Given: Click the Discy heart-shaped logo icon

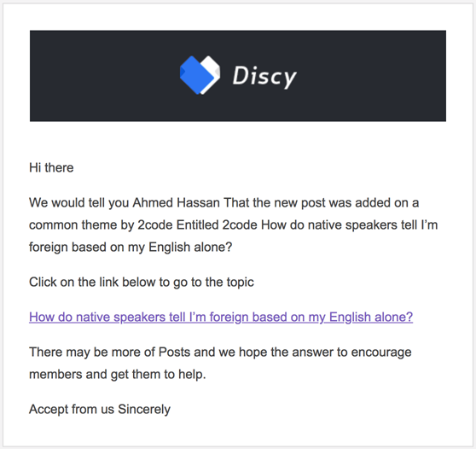Looking at the screenshot, I should (200, 75).
